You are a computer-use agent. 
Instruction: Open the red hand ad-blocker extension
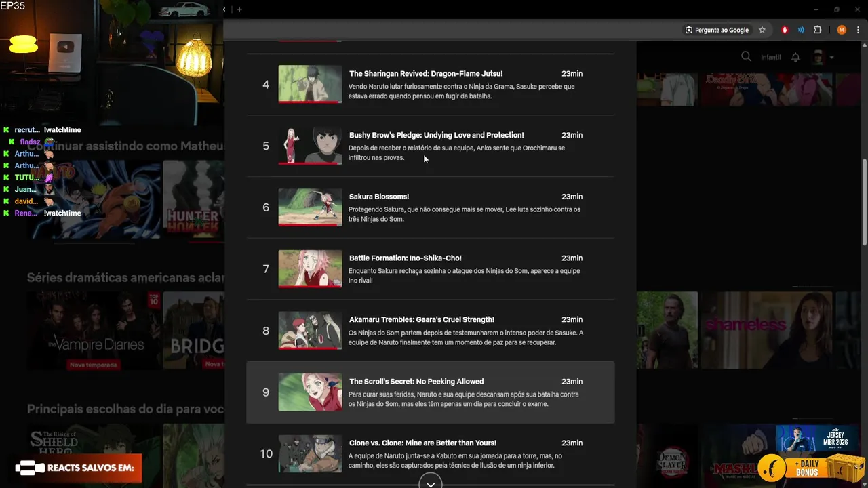[x=785, y=30]
